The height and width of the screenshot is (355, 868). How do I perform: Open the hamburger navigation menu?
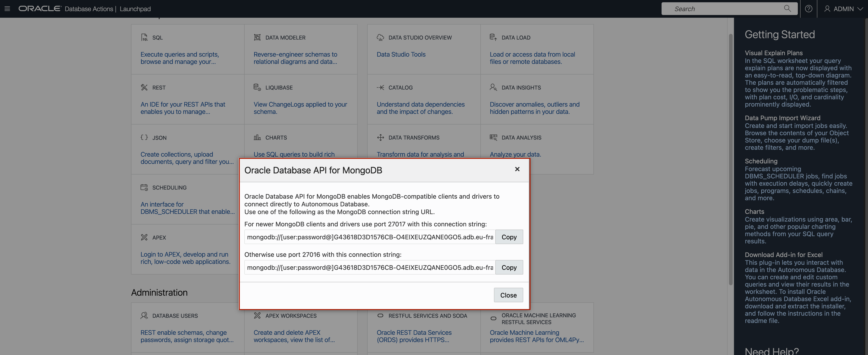click(7, 8)
